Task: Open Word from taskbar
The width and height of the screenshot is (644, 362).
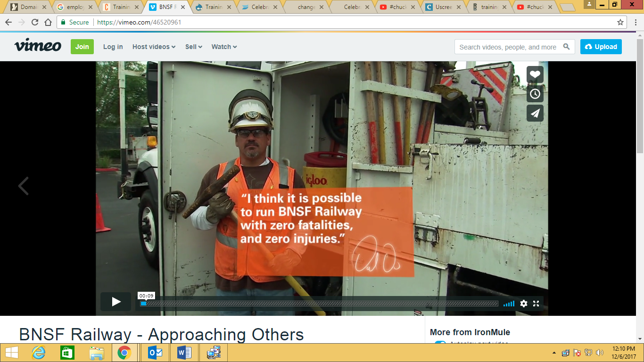Action: click(x=183, y=353)
